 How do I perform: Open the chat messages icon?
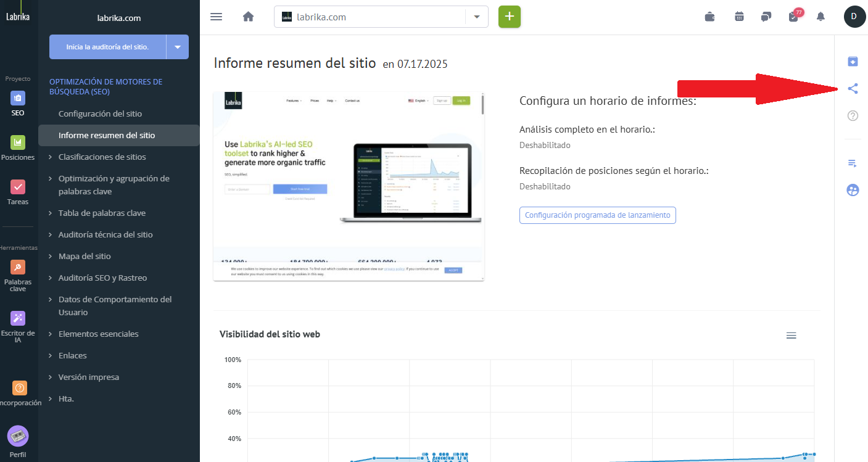coord(766,17)
